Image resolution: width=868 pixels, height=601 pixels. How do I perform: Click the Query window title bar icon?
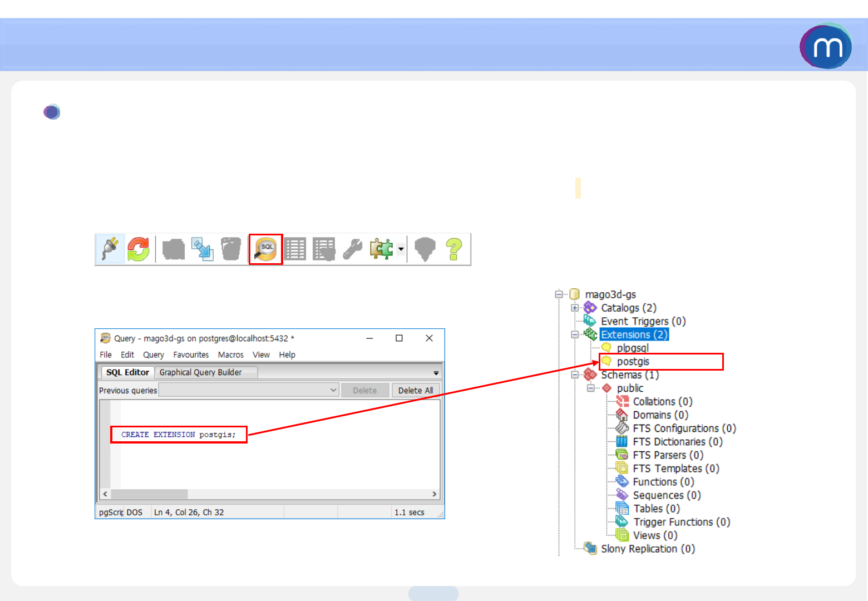click(x=105, y=338)
